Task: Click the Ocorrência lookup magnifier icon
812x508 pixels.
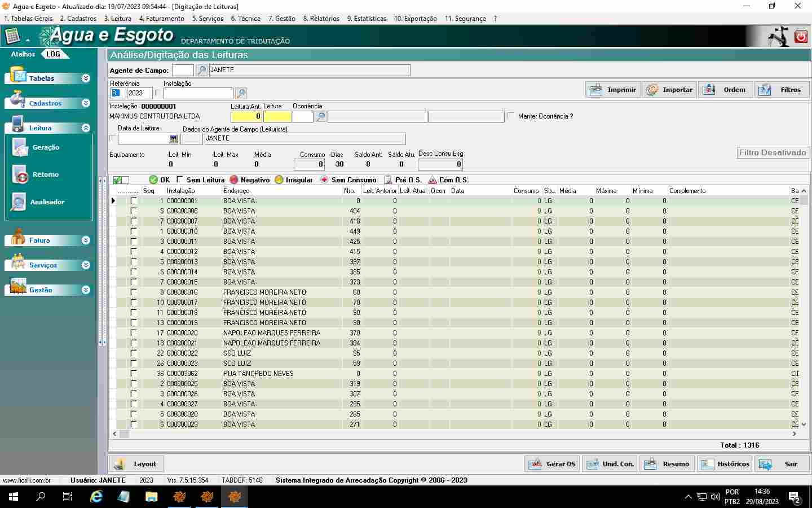Action: [320, 117]
